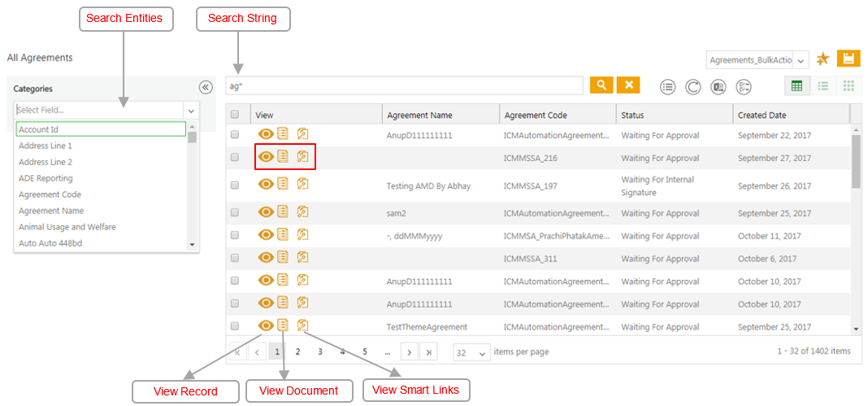View record for the ICMMSSA_197 row
The height and width of the screenshot is (406, 868).
[x=266, y=185]
